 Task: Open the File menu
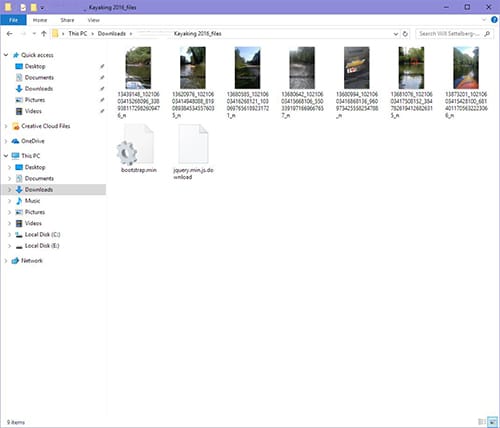[13, 20]
